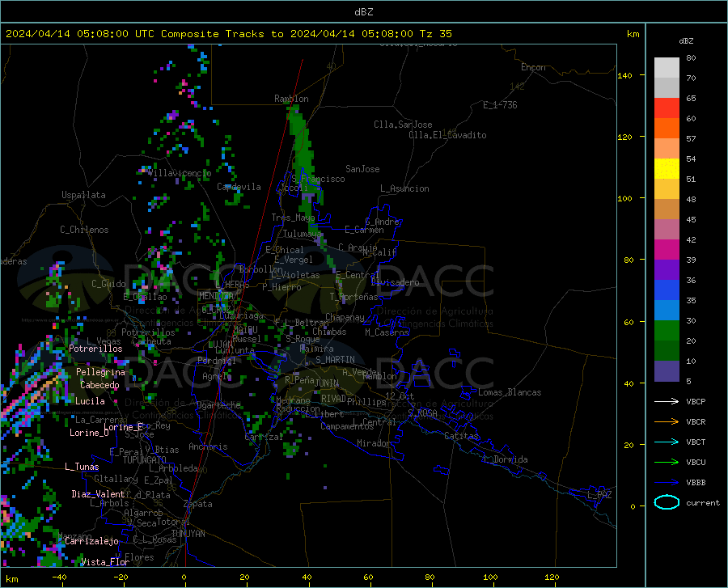Click the cyan VBCT arrow icon

click(667, 442)
